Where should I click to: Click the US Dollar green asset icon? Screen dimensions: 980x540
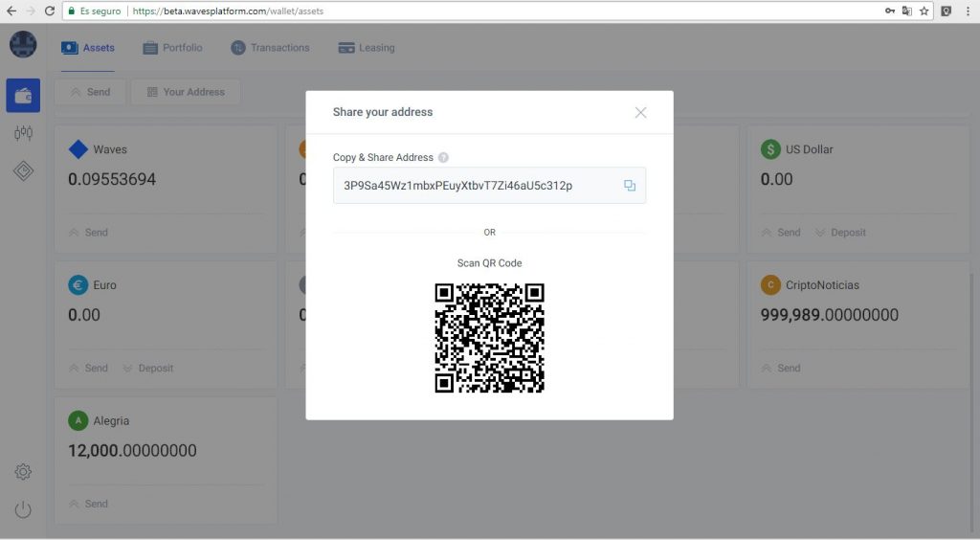pos(770,149)
